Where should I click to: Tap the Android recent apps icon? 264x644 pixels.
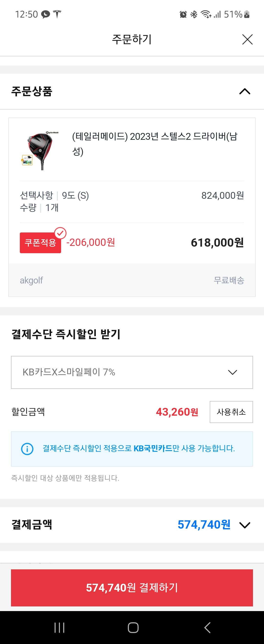(59, 627)
